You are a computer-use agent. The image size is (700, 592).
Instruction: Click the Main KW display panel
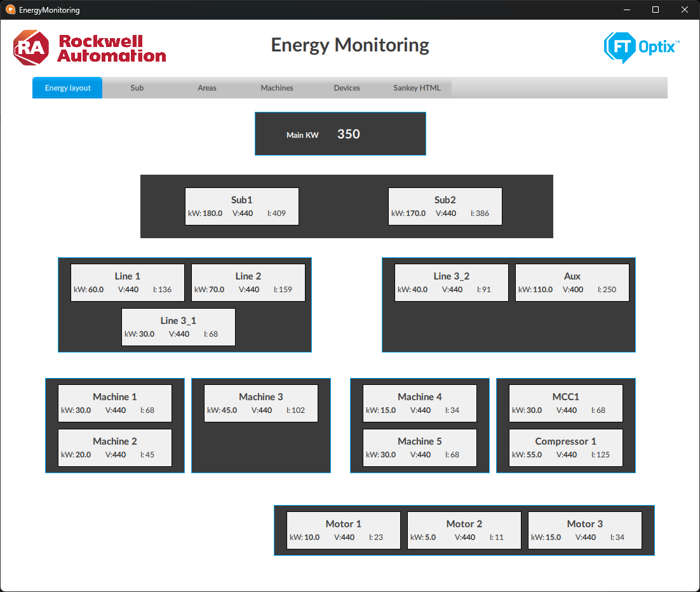[x=340, y=134]
